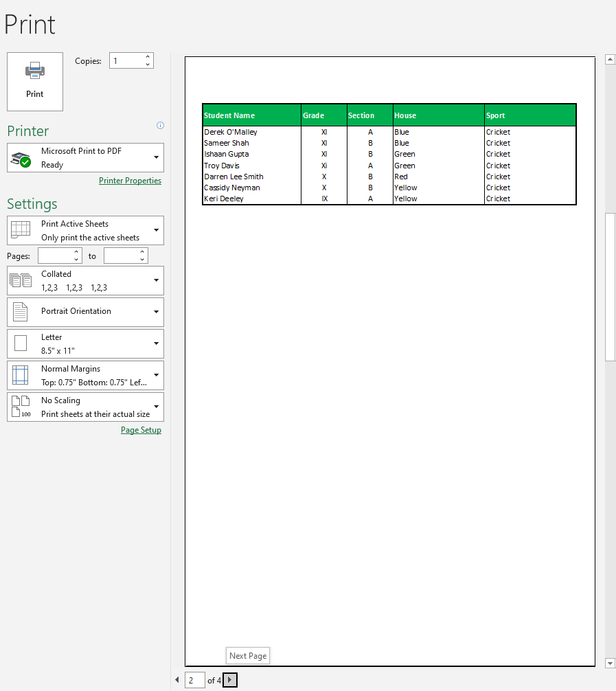
Task: Click the Next Page arrow
Action: tap(229, 679)
